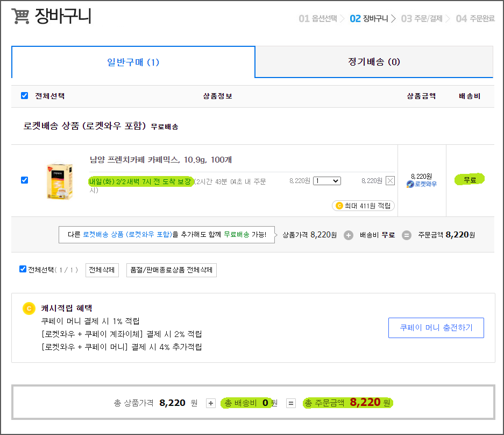Click the coffee mix product thumbnail
The width and height of the screenshot is (504, 435).
[60, 181]
